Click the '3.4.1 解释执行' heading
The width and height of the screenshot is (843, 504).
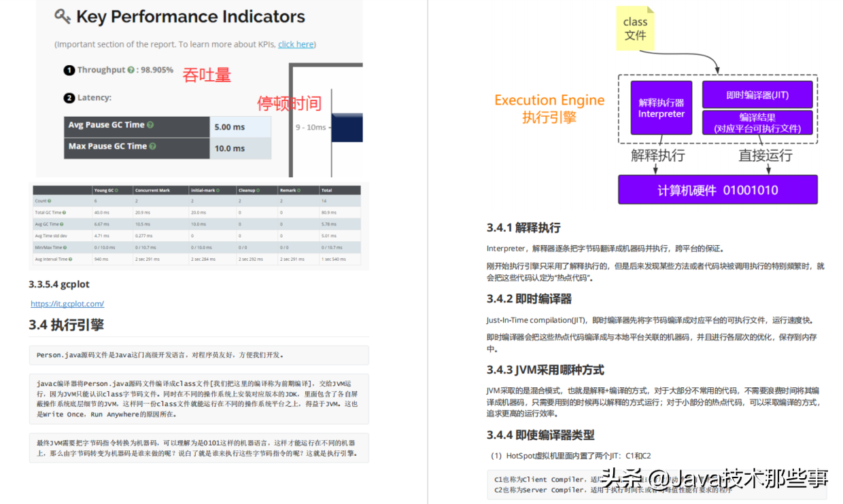point(523,228)
